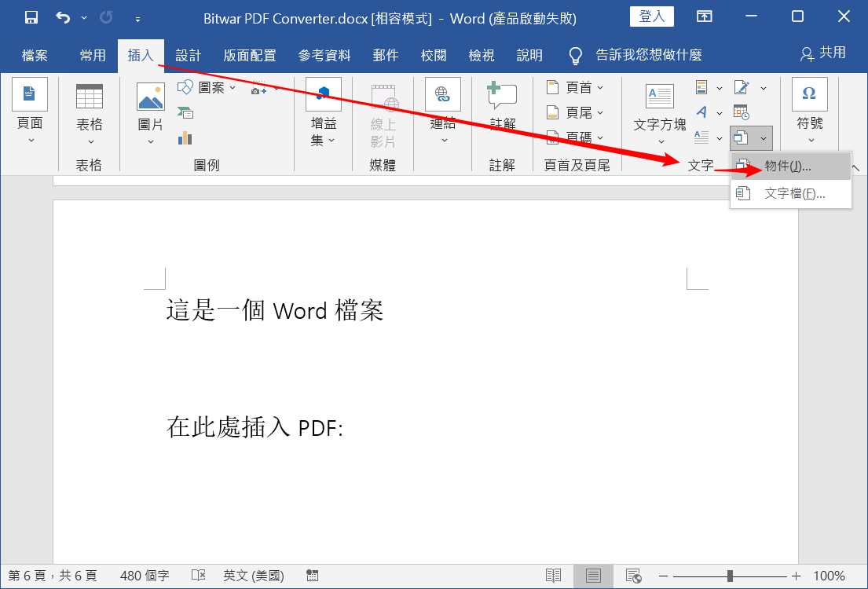Click the proofing check icon in status bar
The width and height of the screenshot is (868, 589).
pyautogui.click(x=198, y=576)
